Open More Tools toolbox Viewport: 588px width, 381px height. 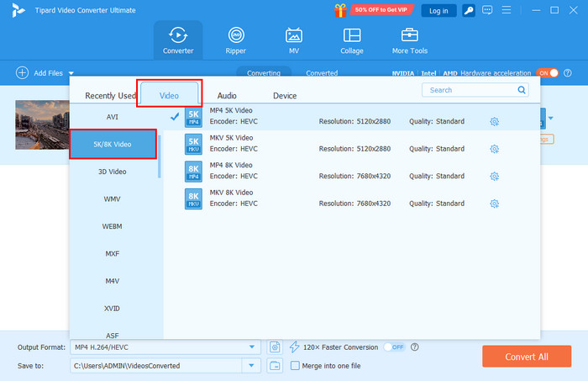coord(410,40)
